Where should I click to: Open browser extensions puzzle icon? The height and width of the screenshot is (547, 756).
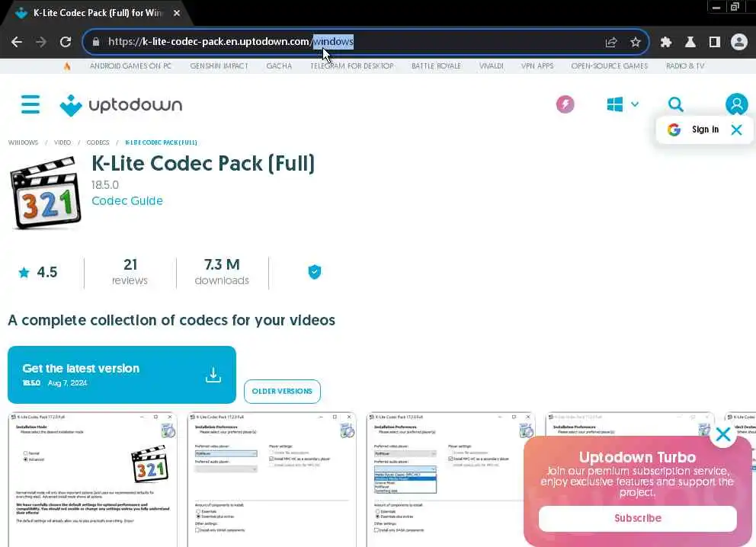click(666, 42)
